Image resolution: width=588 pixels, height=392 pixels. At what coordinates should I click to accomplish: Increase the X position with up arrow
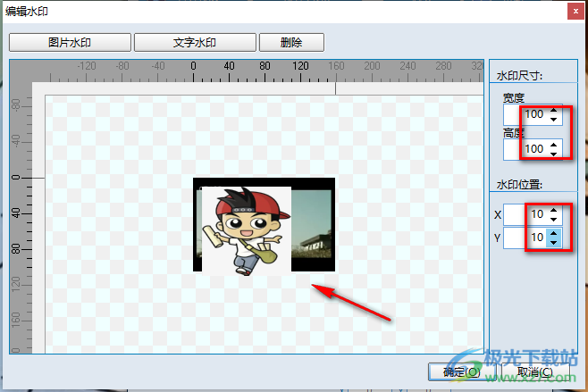coord(554,210)
